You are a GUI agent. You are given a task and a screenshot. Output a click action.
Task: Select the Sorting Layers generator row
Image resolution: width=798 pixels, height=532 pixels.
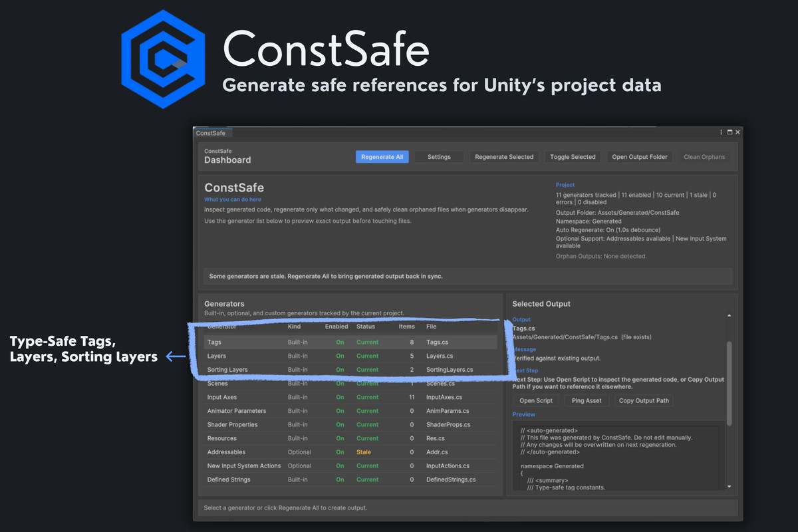coord(350,370)
